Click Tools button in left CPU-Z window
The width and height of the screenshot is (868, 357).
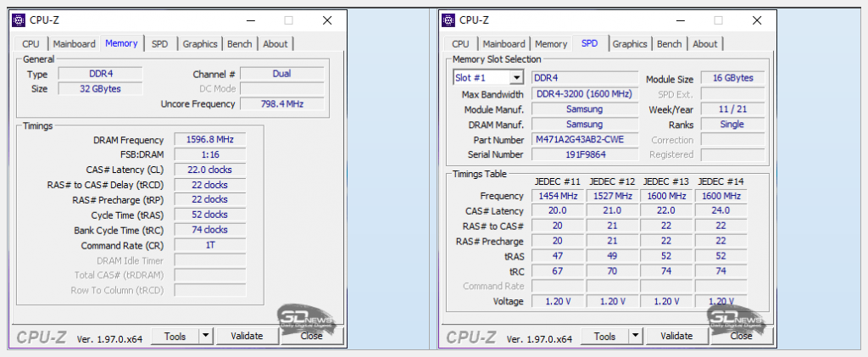(x=175, y=336)
